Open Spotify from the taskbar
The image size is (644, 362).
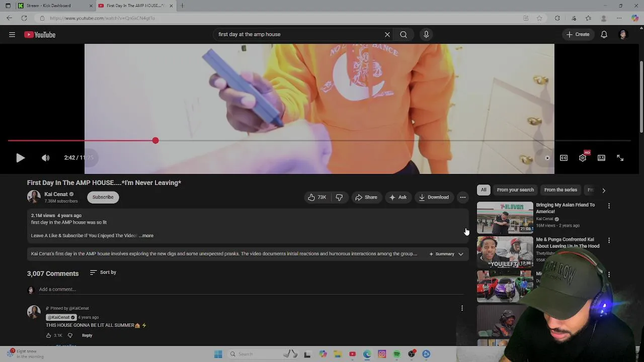pos(396,354)
